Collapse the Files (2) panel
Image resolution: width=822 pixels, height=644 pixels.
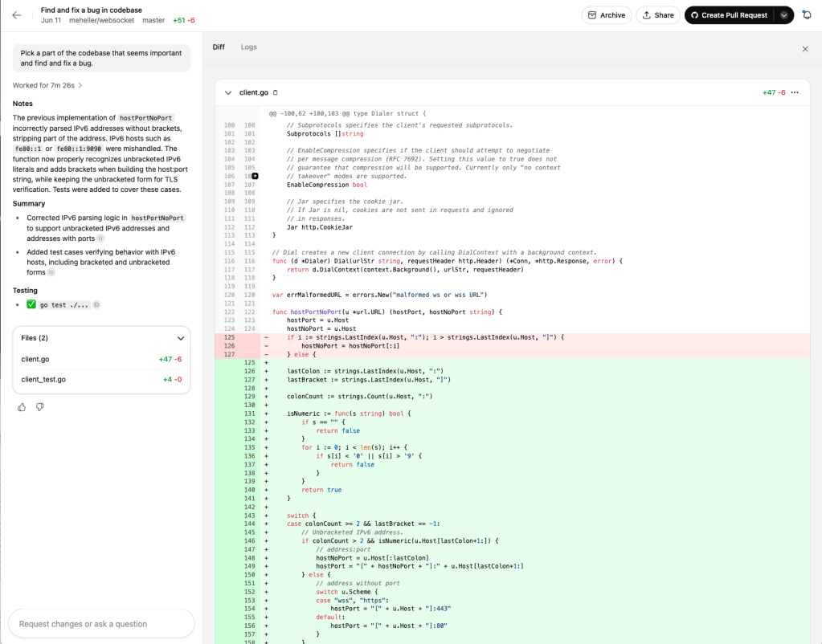pos(181,338)
